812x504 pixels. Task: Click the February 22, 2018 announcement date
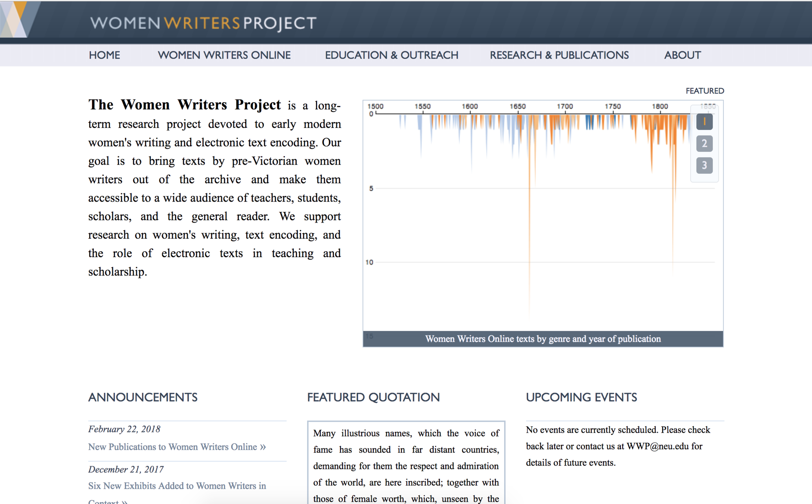click(x=124, y=429)
